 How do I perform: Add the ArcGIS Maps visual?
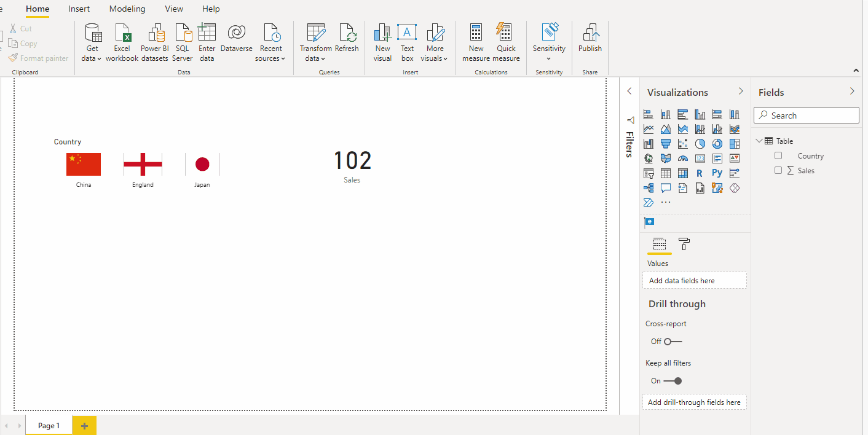(x=717, y=188)
